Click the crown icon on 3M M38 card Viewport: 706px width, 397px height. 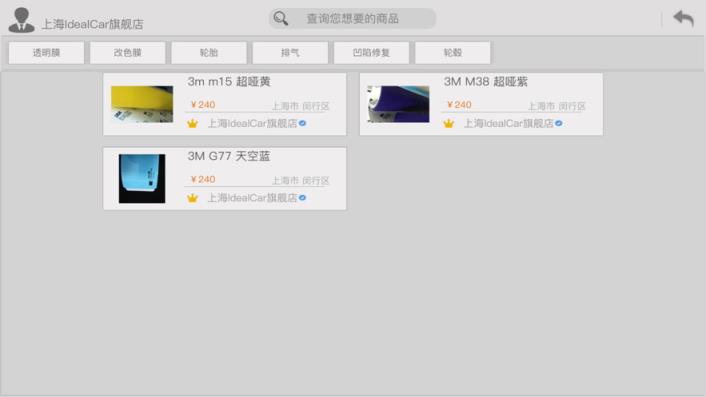(x=448, y=123)
